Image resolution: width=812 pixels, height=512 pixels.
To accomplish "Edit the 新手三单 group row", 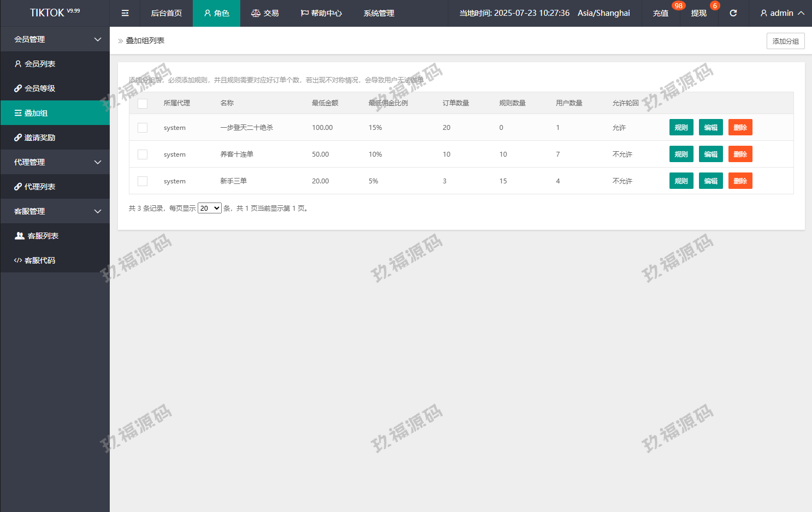I will tap(710, 181).
